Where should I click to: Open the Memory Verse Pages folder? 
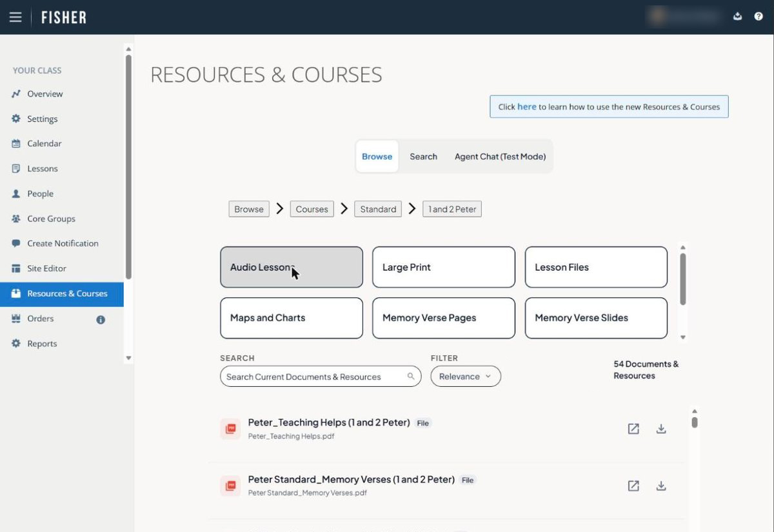(444, 318)
